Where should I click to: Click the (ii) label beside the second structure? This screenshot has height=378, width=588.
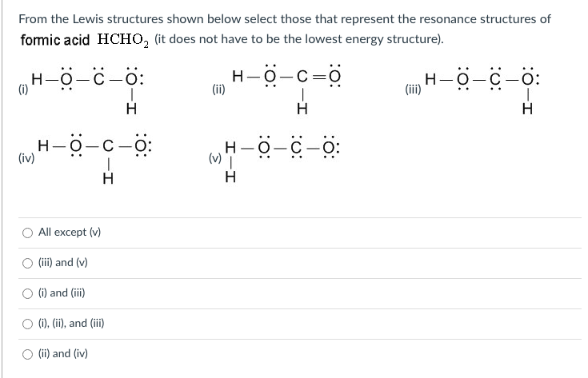click(x=218, y=90)
